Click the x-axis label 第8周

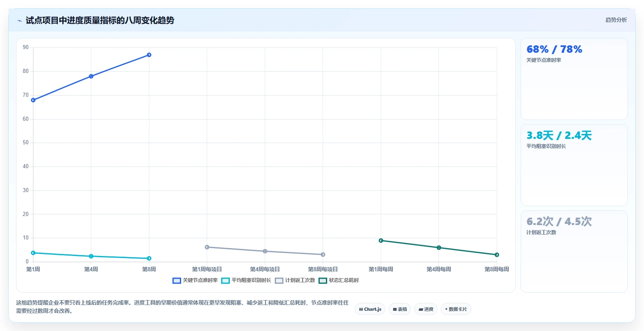pyautogui.click(x=149, y=269)
